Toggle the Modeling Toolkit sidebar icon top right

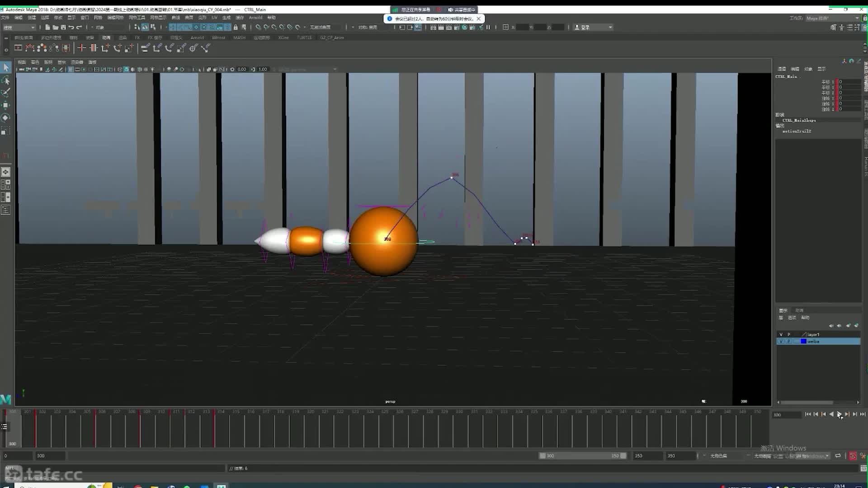coord(833,28)
